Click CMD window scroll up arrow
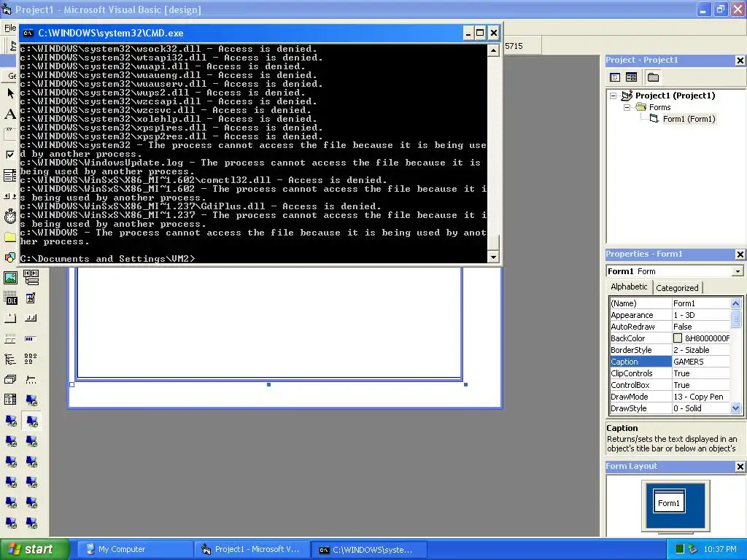747x560 pixels. 494,50
